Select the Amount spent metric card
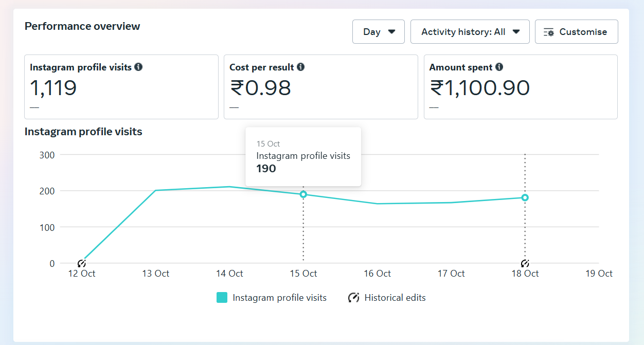Viewport: 644px width, 345px height. [x=521, y=87]
